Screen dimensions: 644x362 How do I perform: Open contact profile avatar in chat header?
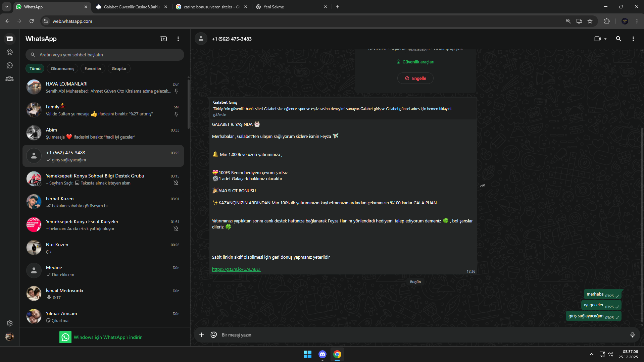tap(201, 39)
